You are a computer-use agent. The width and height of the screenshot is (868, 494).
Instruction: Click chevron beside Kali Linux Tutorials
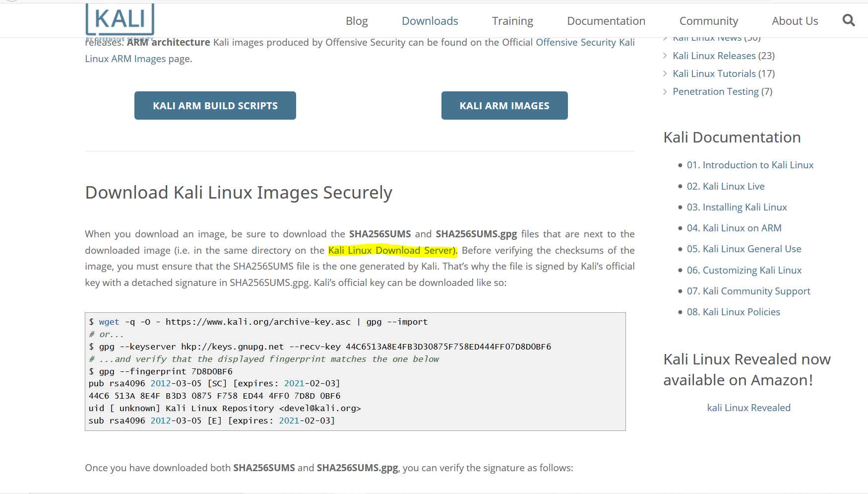click(x=665, y=73)
